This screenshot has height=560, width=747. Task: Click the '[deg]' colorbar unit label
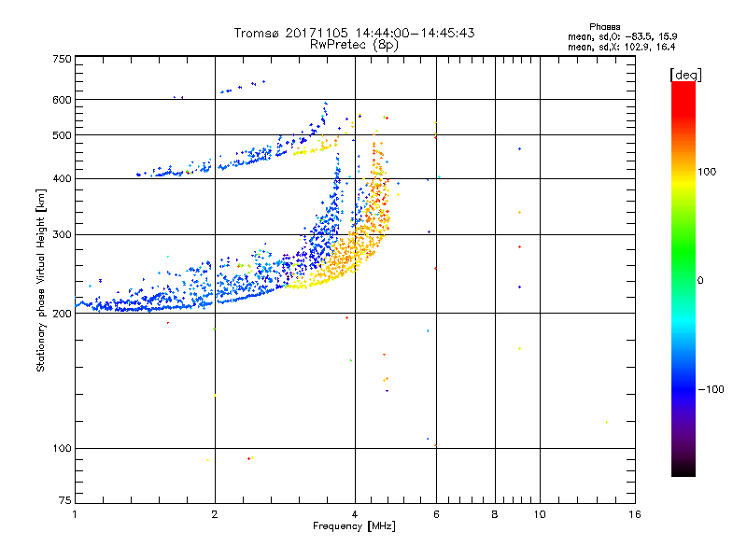685,75
